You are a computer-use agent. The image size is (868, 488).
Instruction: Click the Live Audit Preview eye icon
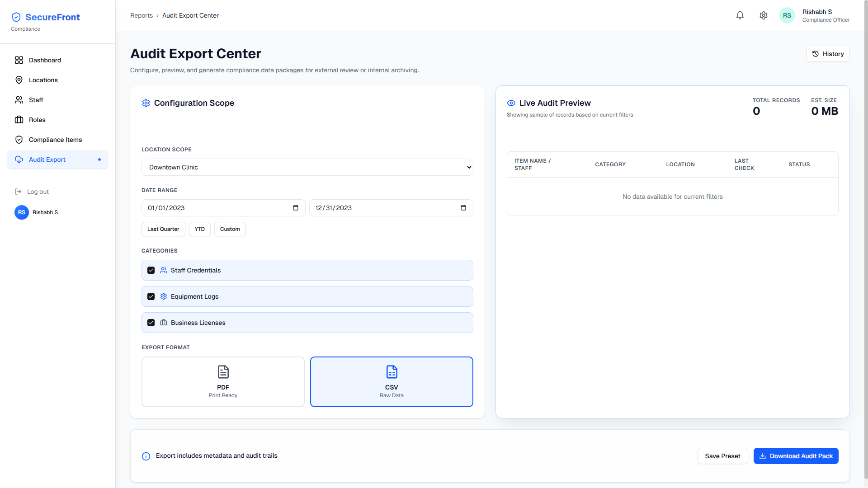511,103
